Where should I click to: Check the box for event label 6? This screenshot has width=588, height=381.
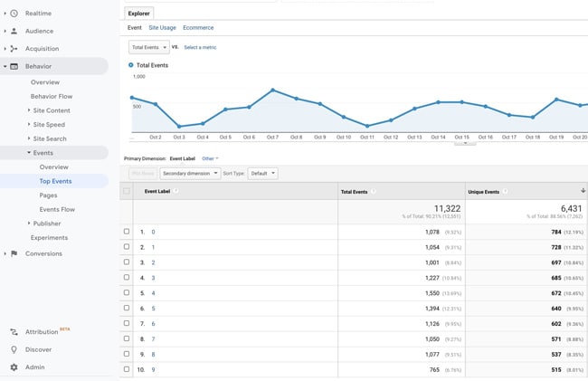tap(127, 323)
